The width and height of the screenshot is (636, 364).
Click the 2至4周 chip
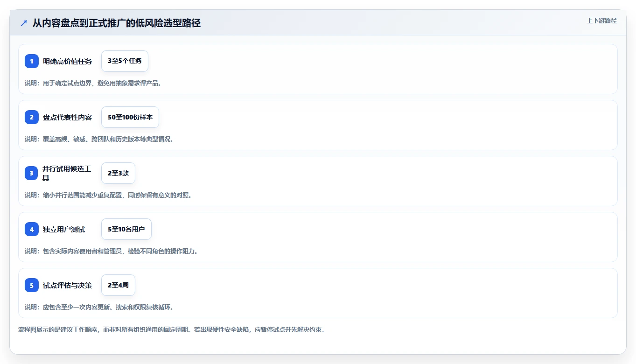118,285
